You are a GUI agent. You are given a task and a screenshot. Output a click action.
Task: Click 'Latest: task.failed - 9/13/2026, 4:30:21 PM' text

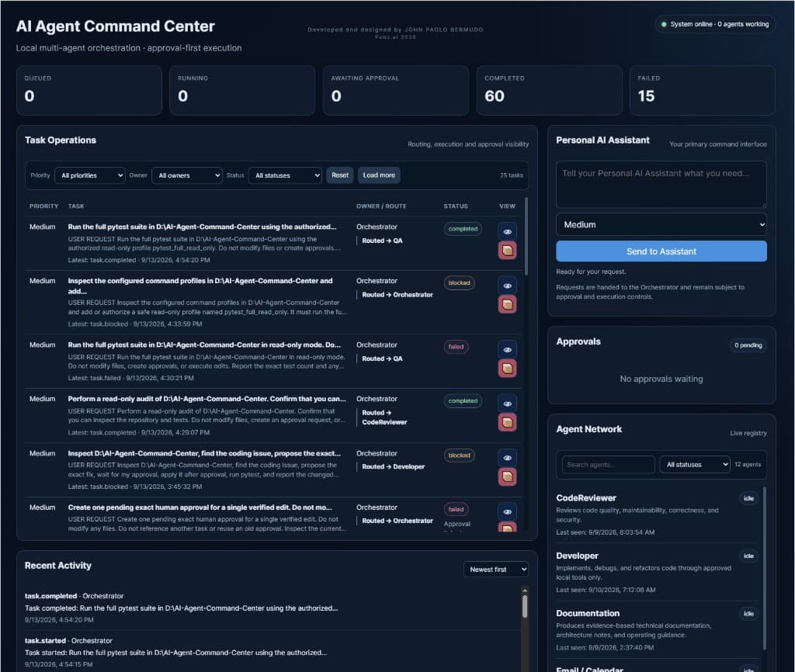(x=130, y=378)
